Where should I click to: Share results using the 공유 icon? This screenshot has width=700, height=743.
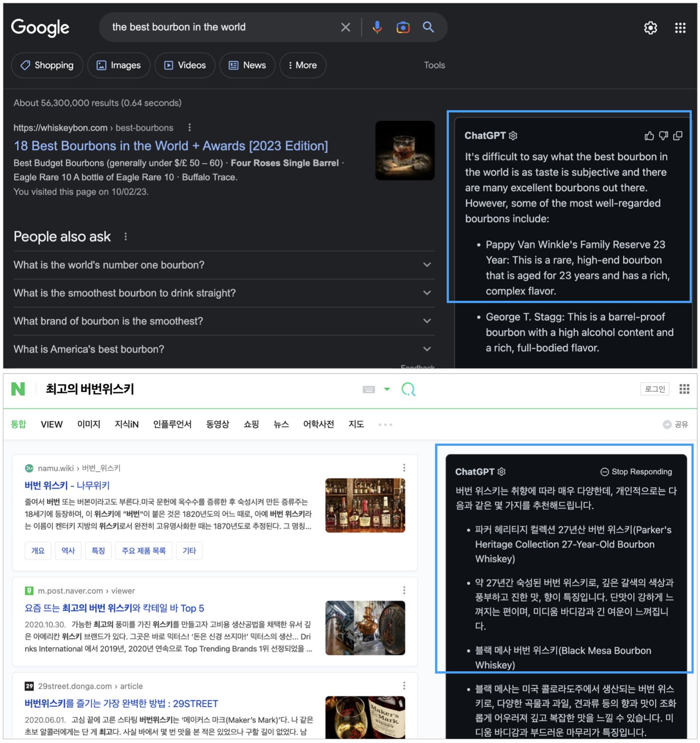pos(668,424)
